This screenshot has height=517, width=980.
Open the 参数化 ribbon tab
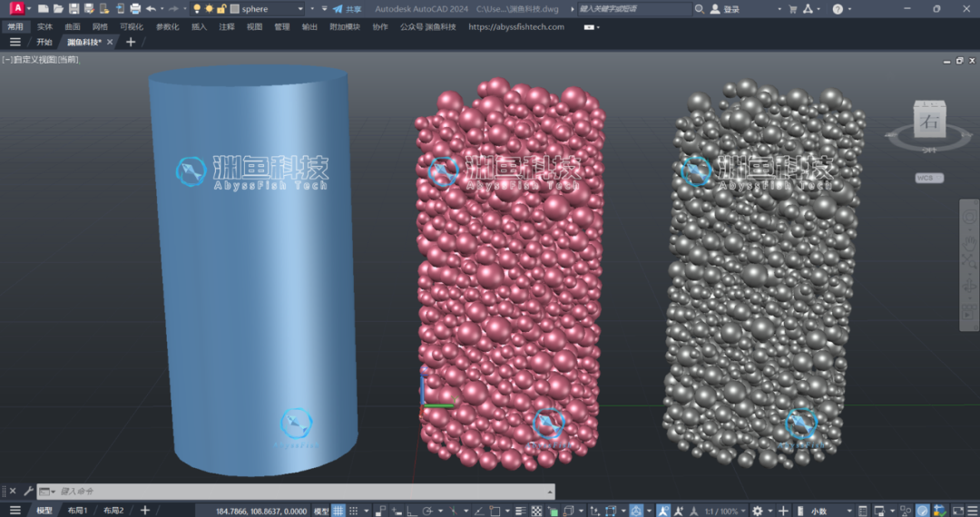[x=168, y=27]
